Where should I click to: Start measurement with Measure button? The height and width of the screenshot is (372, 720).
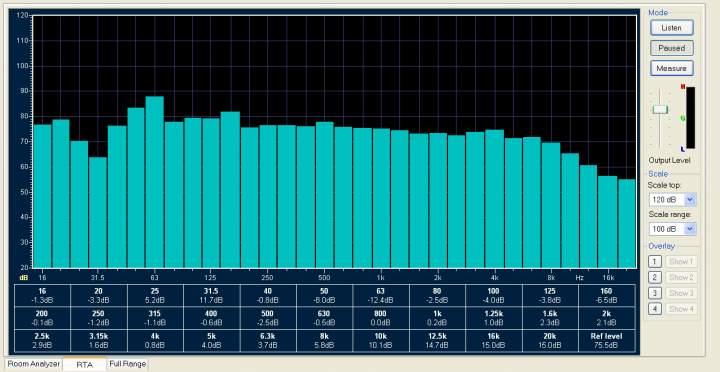coord(671,68)
